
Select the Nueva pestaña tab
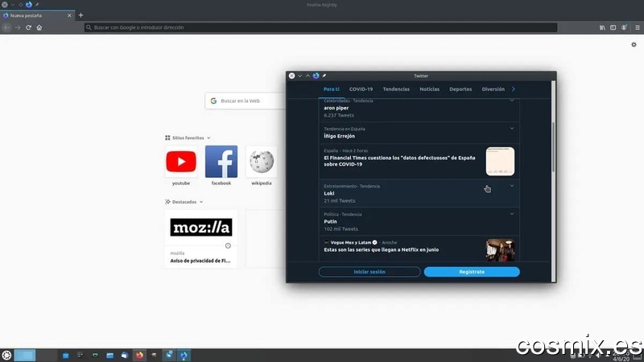click(37, 15)
